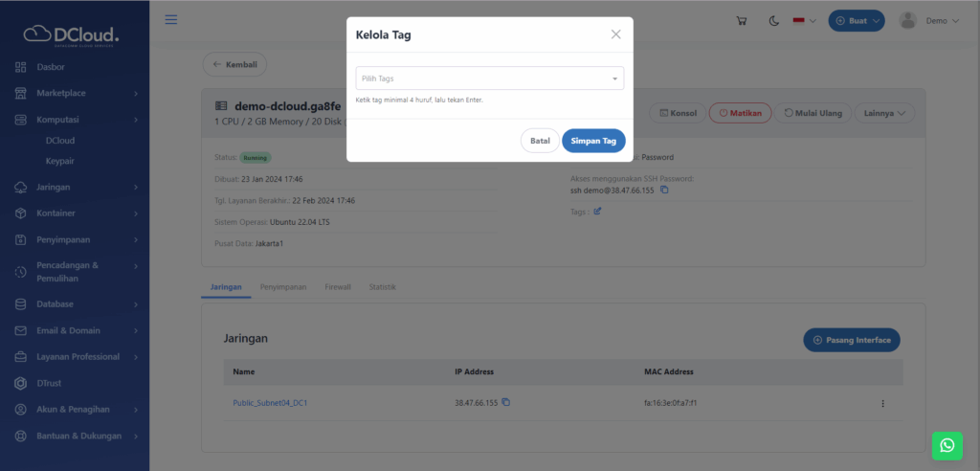Open the WhatsApp chat button

(x=947, y=445)
